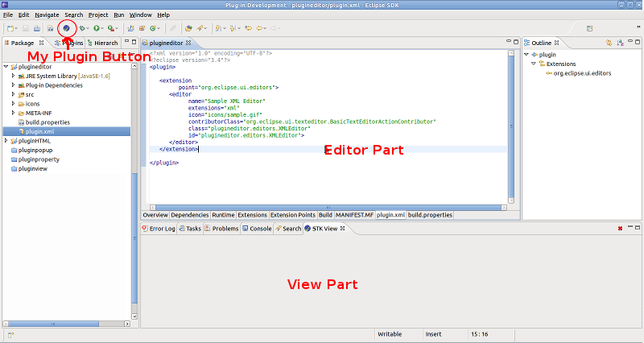Click the editor's horizontal scrollbar
Screen dimensions: 644x343
click(x=328, y=208)
